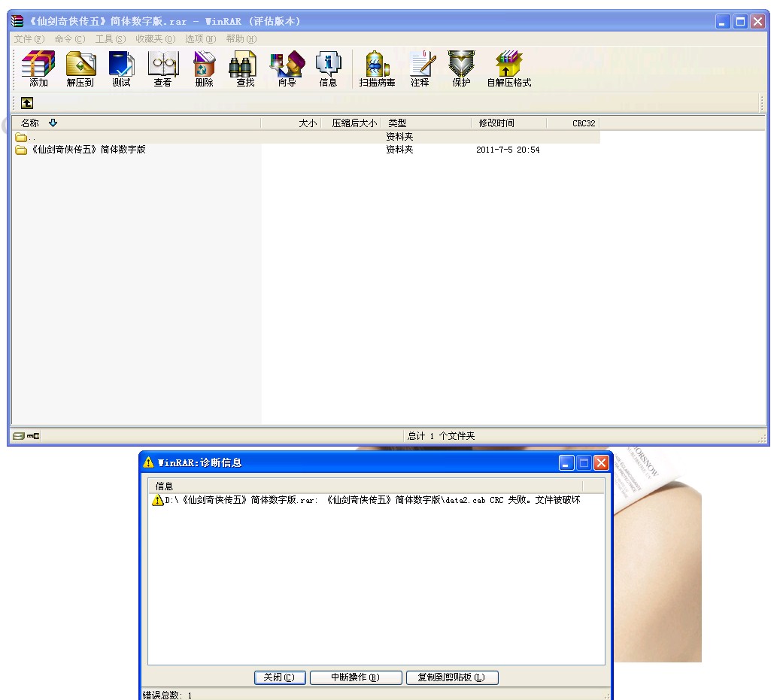Open the 查看 (View) tool
783x700 pixels.
[x=162, y=68]
